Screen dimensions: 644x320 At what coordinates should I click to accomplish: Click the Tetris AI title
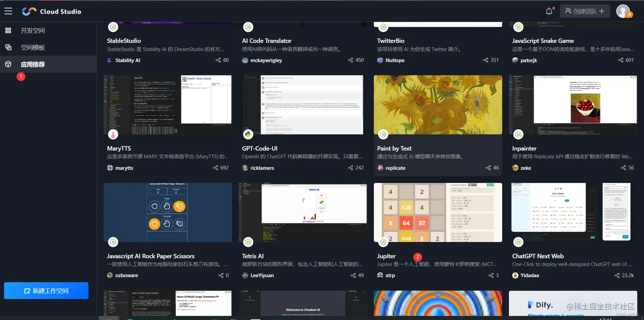[253, 256]
